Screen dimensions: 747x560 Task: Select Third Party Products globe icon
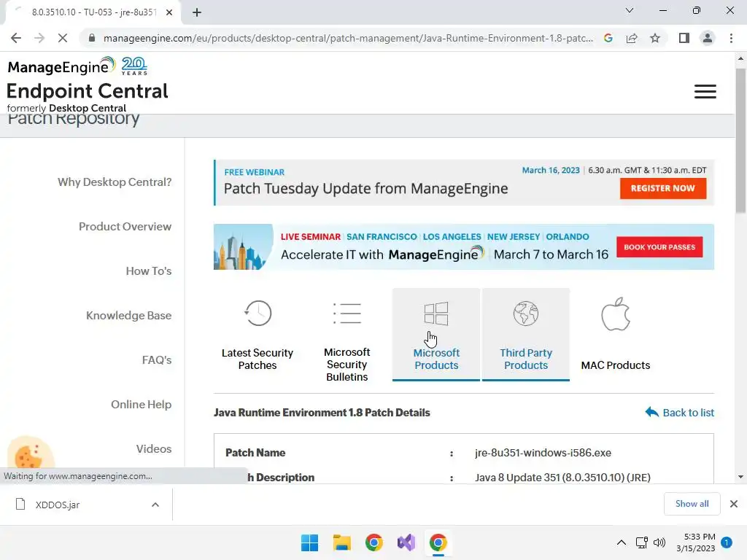point(526,314)
